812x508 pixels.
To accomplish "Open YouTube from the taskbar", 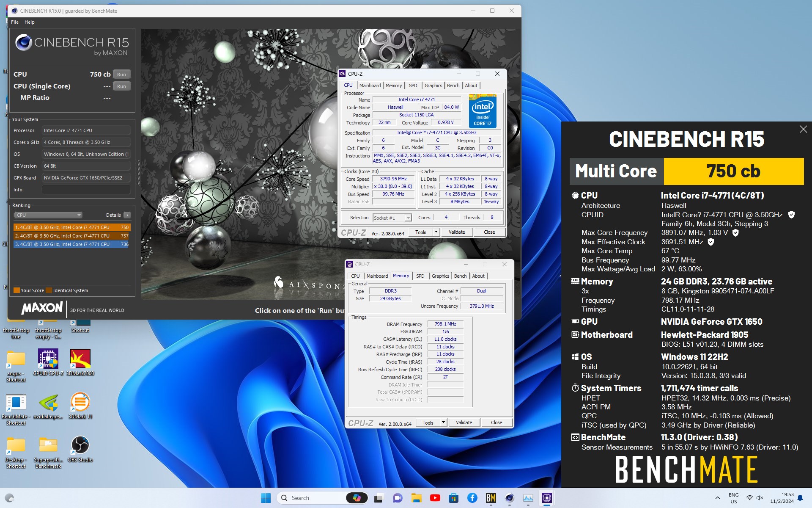I will tap(435, 498).
